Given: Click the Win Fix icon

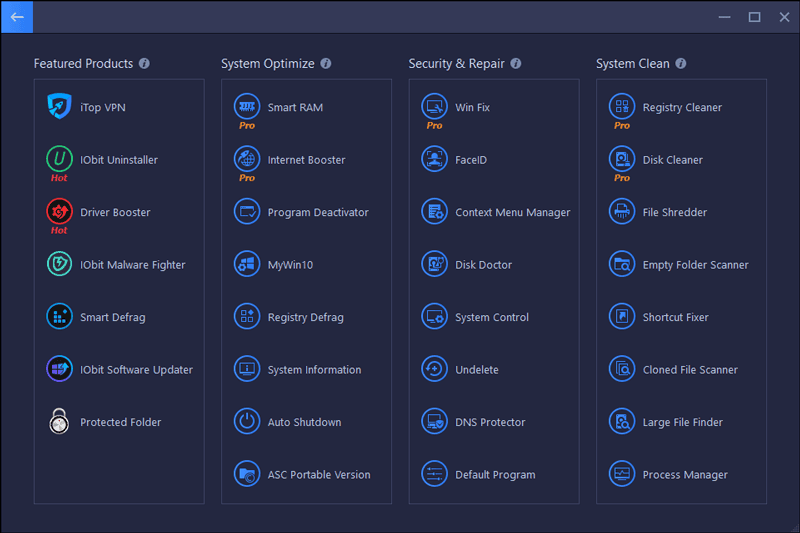Looking at the screenshot, I should pos(434,106).
